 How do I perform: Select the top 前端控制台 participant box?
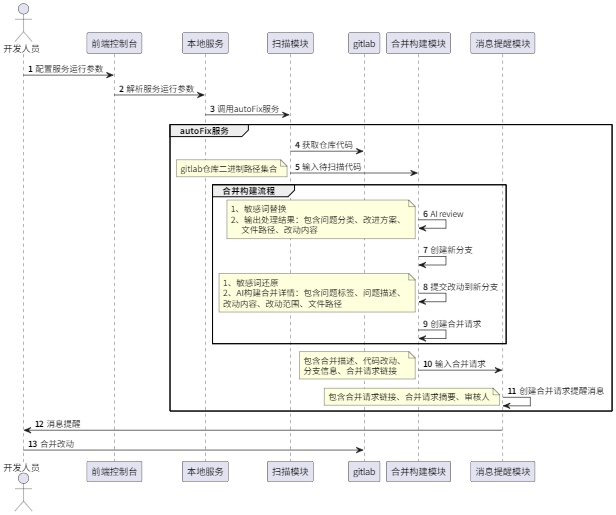[113, 44]
